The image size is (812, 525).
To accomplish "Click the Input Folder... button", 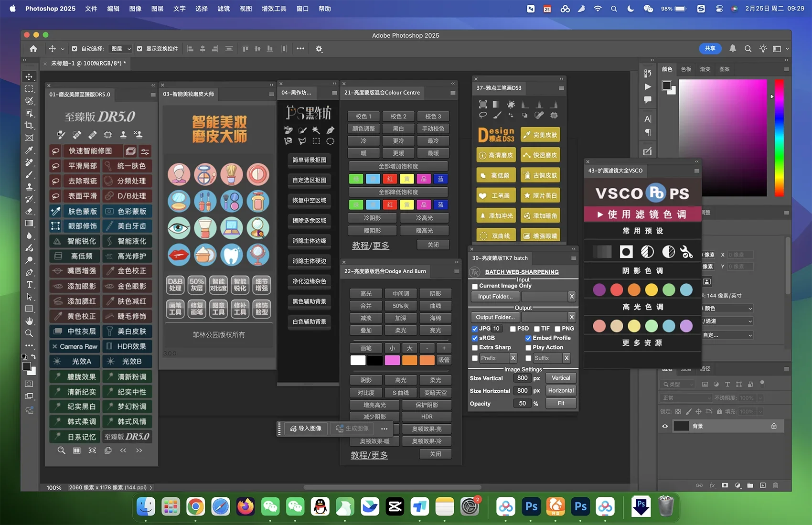I will click(495, 297).
